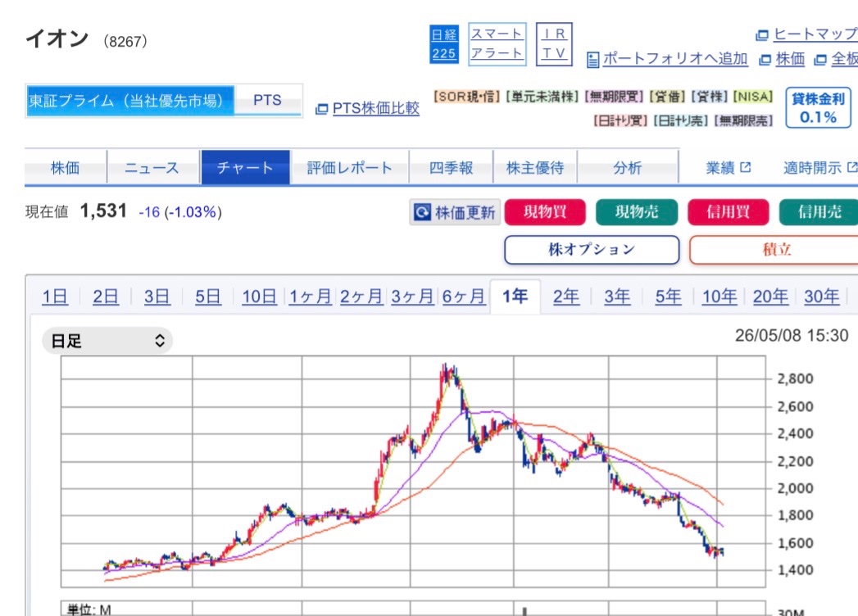Click the window icon beside 株価 link
Viewport: 858px width, 616px height.
[765, 60]
